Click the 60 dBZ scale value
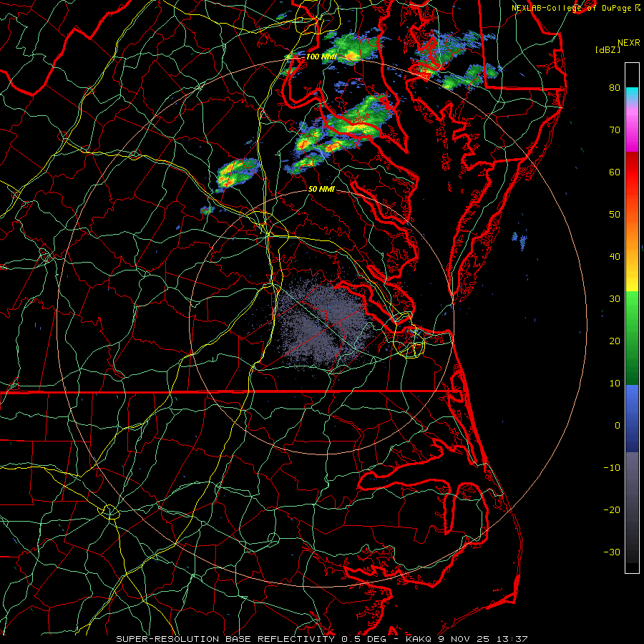Screen dimensions: 644x644 point(614,172)
